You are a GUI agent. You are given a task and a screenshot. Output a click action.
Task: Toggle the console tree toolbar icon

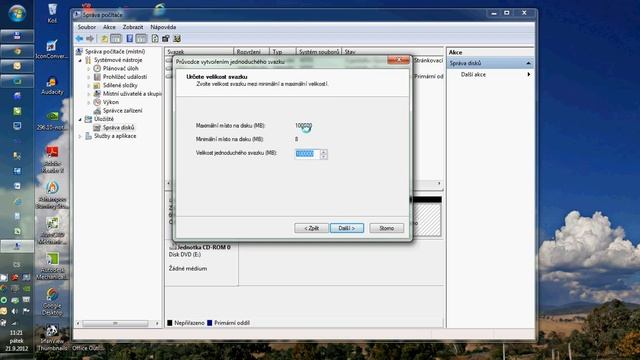[116, 39]
